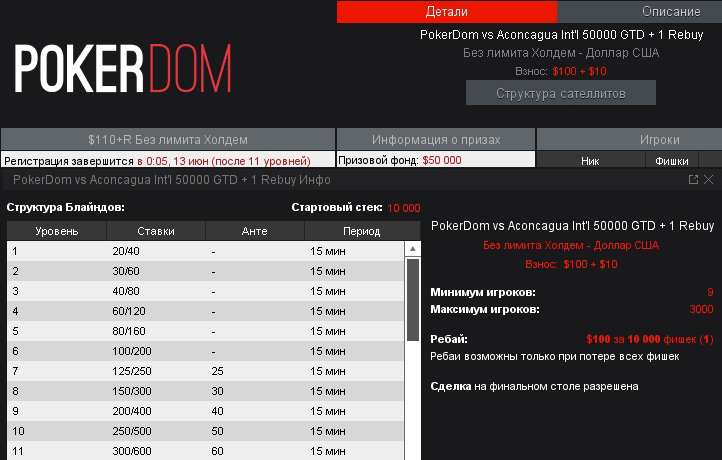Sort players by Фишки column

pos(672,161)
